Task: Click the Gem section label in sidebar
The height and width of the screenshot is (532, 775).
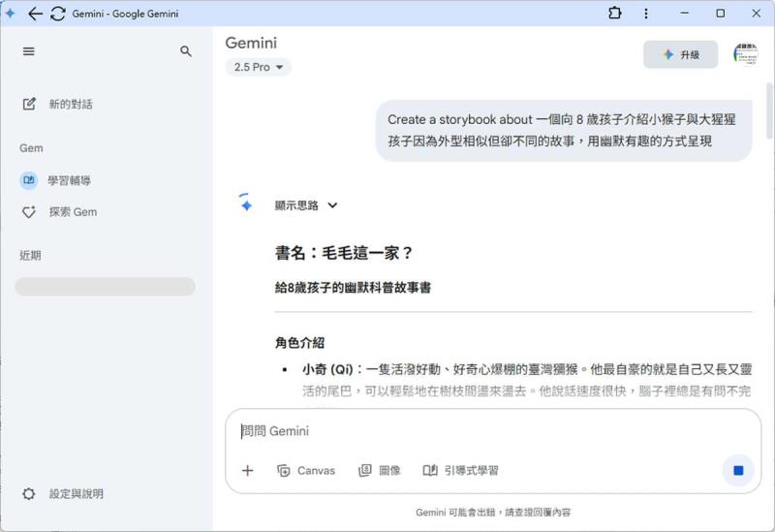Action: tap(31, 148)
